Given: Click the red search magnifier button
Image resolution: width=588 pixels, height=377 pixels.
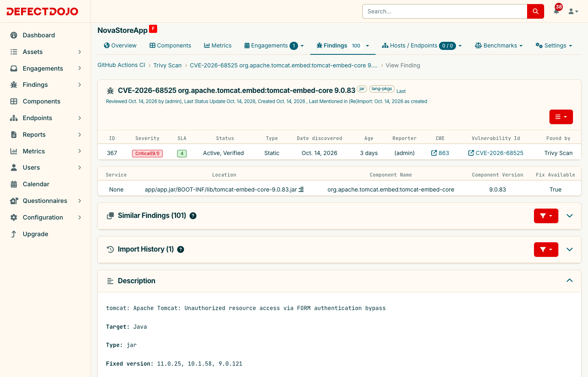Looking at the screenshot, I should [x=535, y=11].
